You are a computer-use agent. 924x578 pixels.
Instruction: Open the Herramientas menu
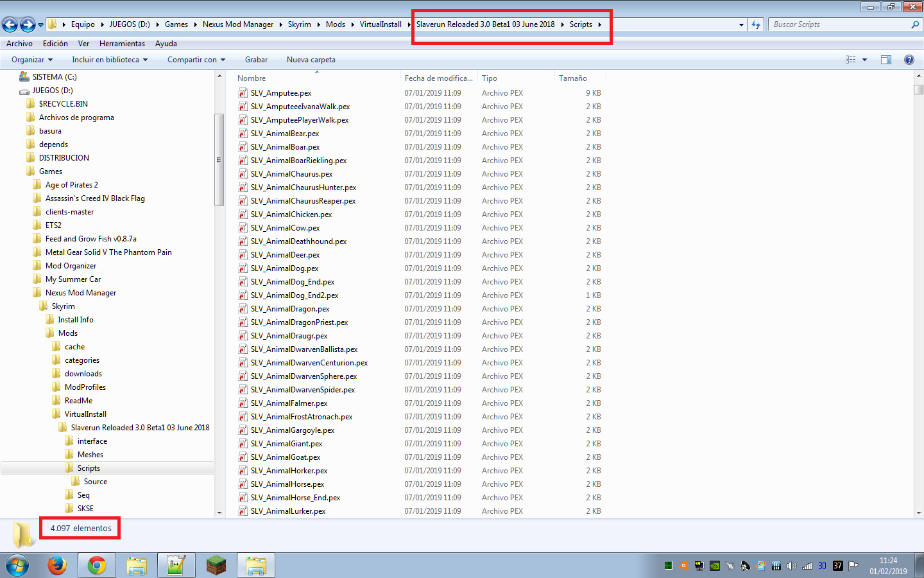122,44
